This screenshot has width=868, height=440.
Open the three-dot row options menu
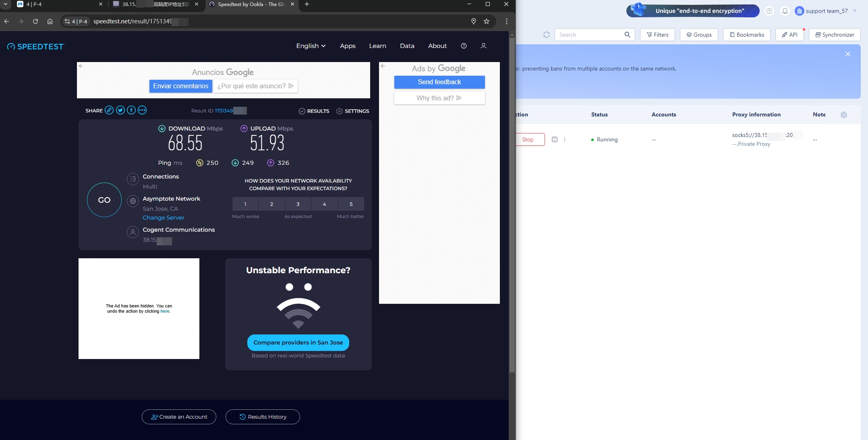coord(564,139)
